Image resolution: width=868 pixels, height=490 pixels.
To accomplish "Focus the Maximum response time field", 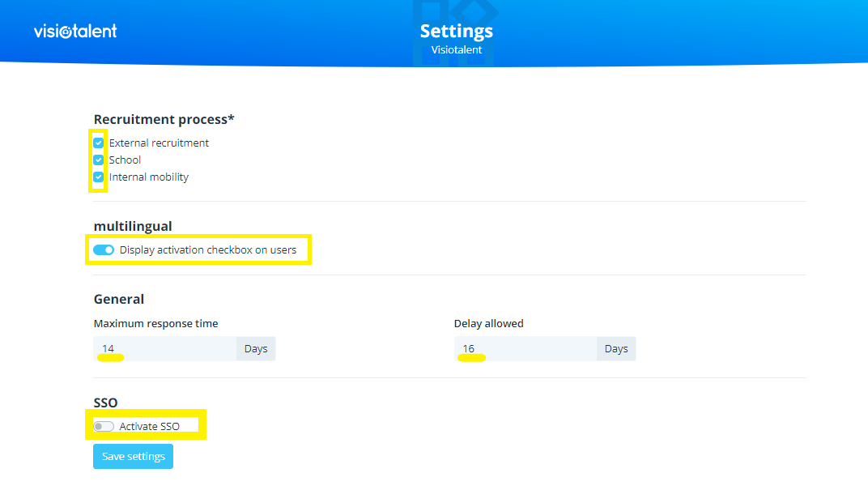I will 165,349.
